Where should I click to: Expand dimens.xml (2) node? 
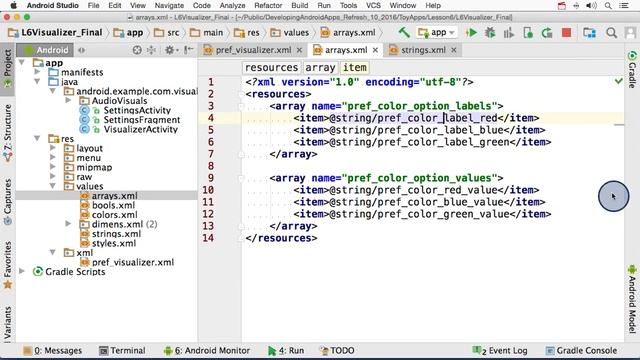coord(68,224)
